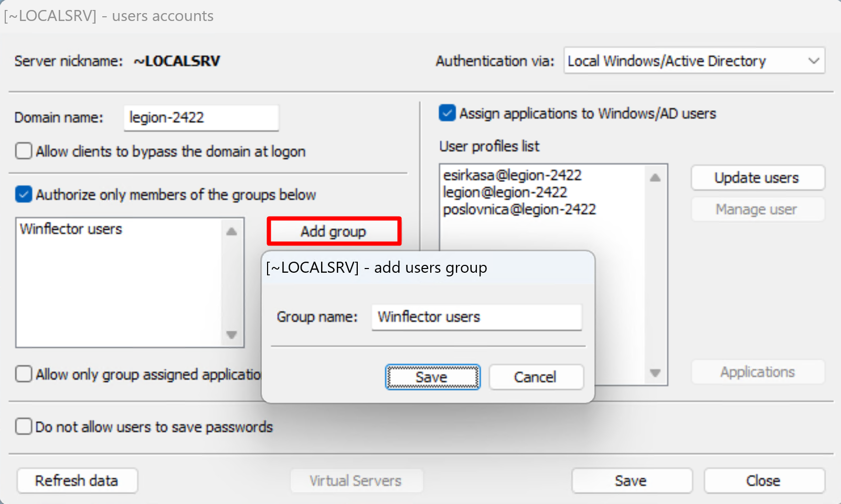Click the Domain name input field

[x=201, y=117]
